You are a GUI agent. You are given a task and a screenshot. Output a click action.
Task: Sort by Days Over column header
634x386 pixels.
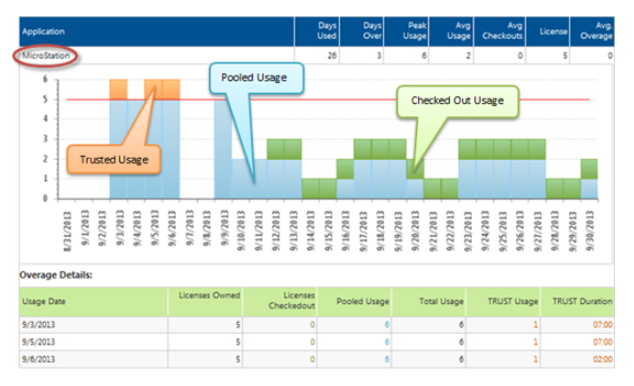pyautogui.click(x=372, y=31)
